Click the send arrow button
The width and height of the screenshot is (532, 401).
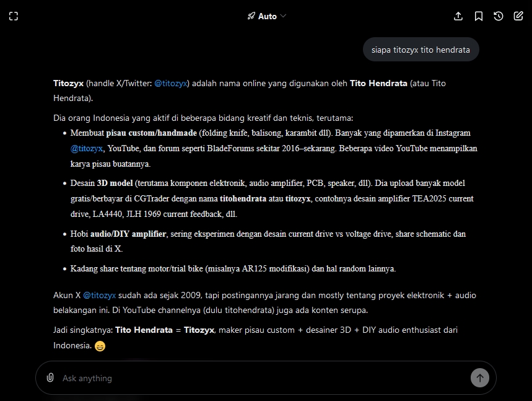[x=480, y=377]
